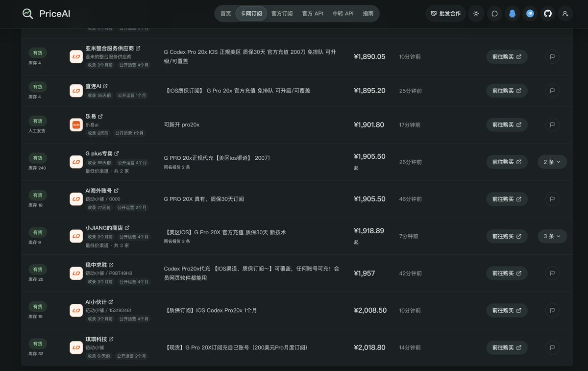Click the user account icon

pyautogui.click(x=565, y=14)
